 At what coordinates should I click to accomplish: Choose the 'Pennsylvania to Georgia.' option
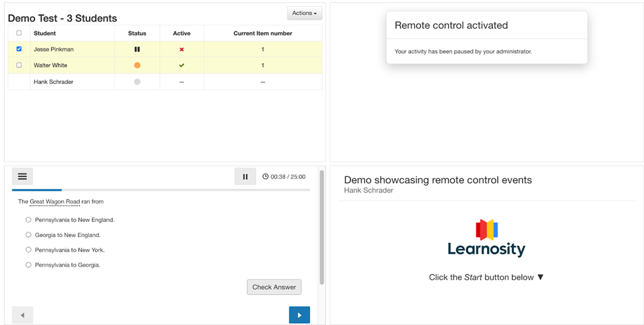coord(28,265)
